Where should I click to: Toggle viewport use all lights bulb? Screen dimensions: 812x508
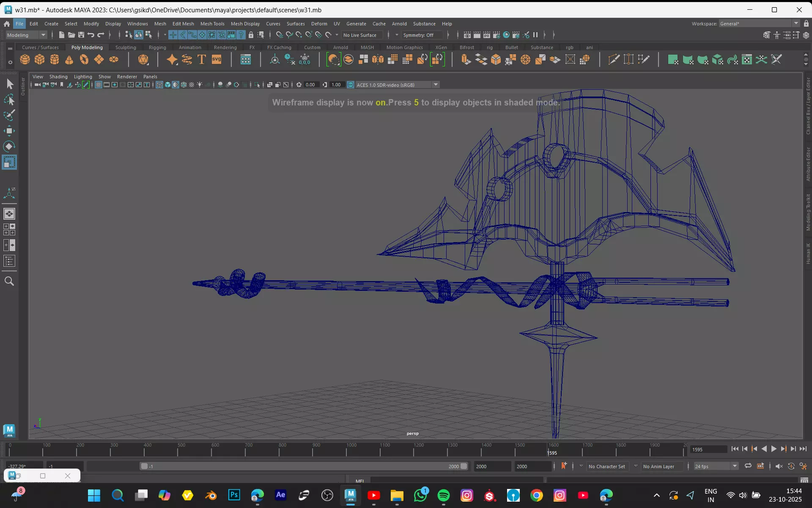click(200, 85)
